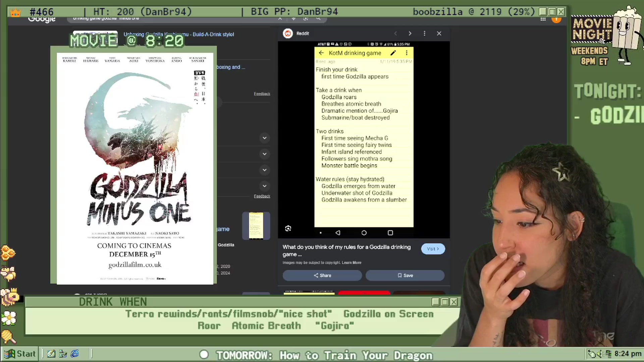Tap the back arrow in the KotM drinking game note
The height and width of the screenshot is (362, 644).
point(321,53)
